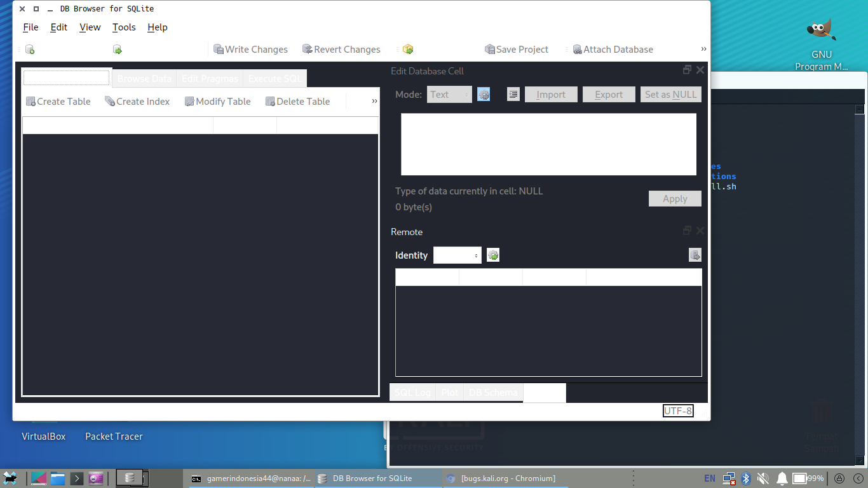Switch to the DB Schema tab
Screen dimensions: 868x488
pos(493,393)
